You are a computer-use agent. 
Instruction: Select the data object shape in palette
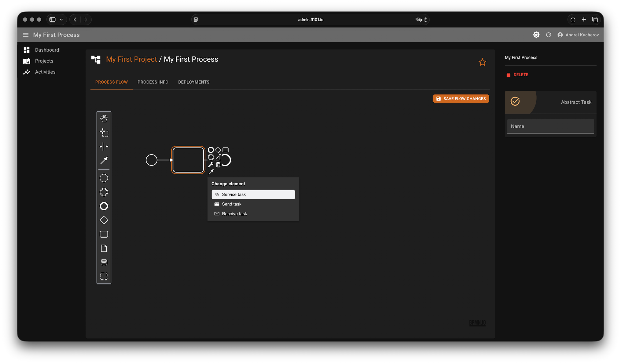click(104, 248)
